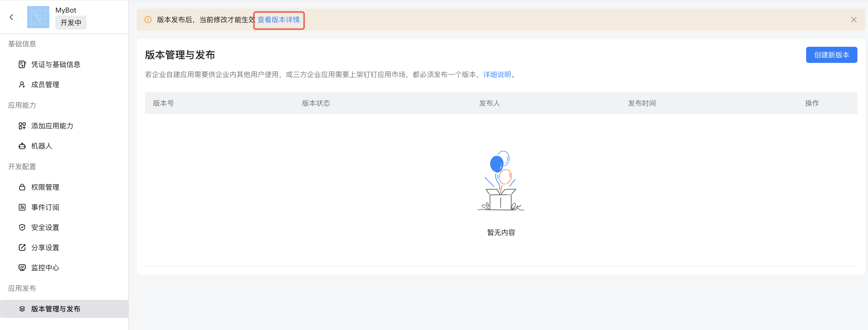
Task: Go to 权限管理 in the sidebar
Action: click(45, 187)
